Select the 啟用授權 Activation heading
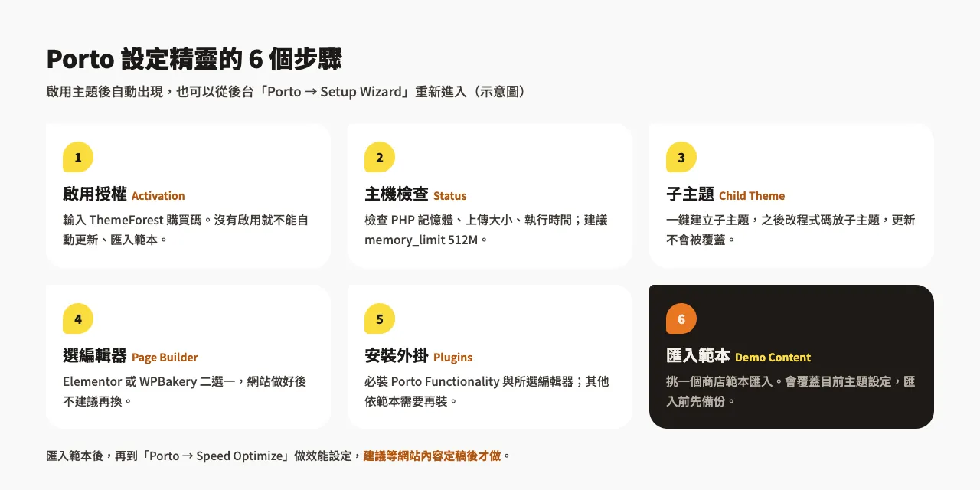The height and width of the screenshot is (490, 980). 124,194
